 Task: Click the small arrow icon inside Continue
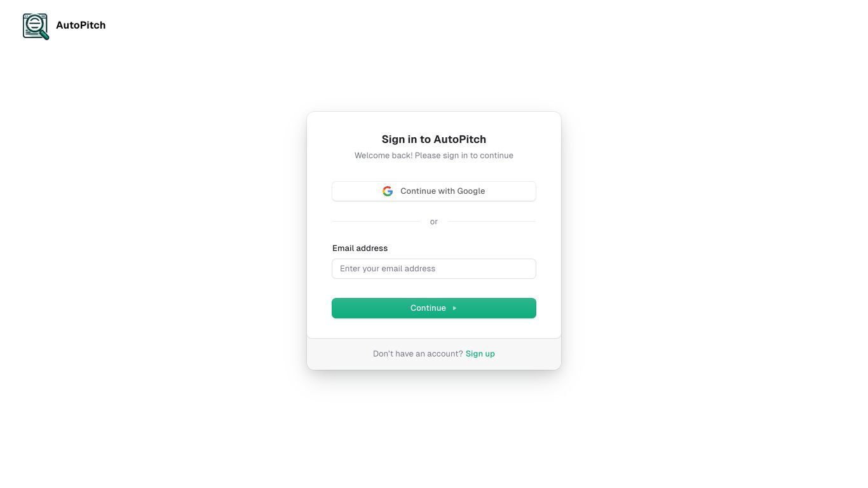(x=454, y=308)
